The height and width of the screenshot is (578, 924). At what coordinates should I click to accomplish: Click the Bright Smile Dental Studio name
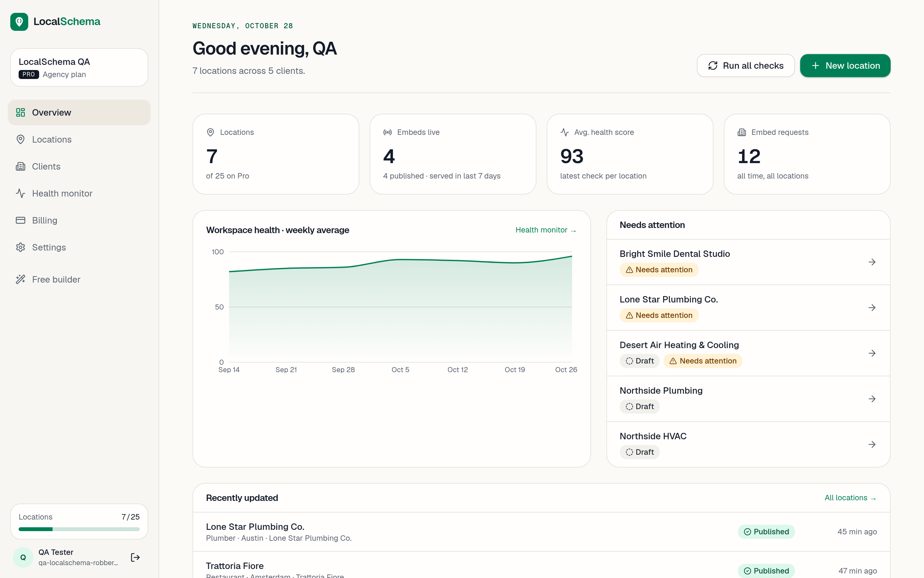(x=675, y=254)
